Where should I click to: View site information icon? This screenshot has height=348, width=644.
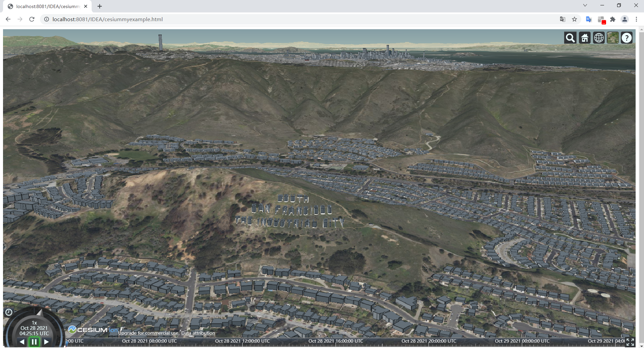click(x=47, y=19)
